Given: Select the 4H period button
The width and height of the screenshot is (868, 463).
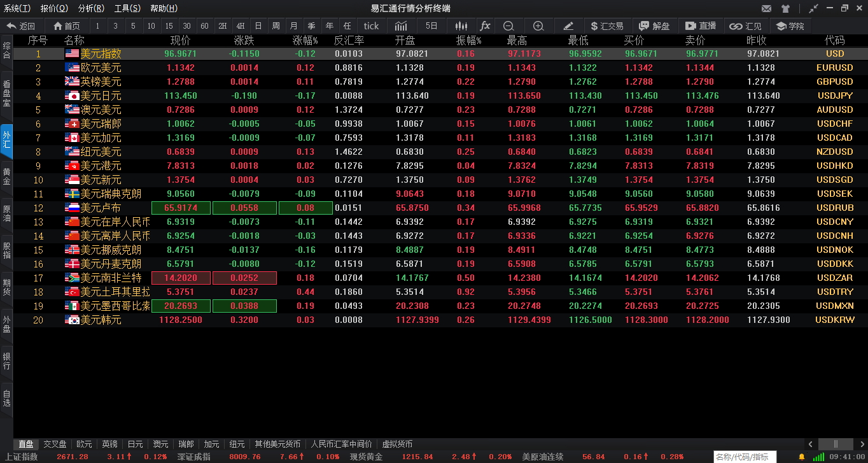Looking at the screenshot, I should point(240,26).
